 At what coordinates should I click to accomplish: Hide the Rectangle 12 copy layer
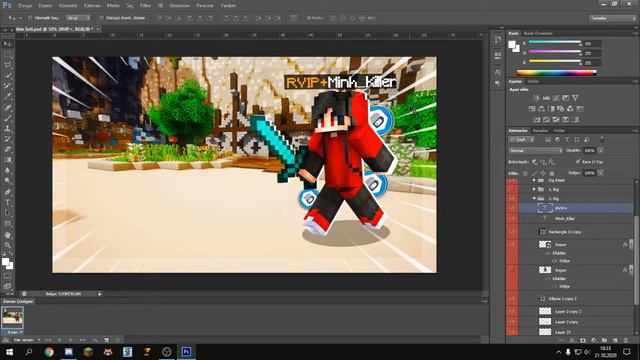pyautogui.click(x=512, y=231)
